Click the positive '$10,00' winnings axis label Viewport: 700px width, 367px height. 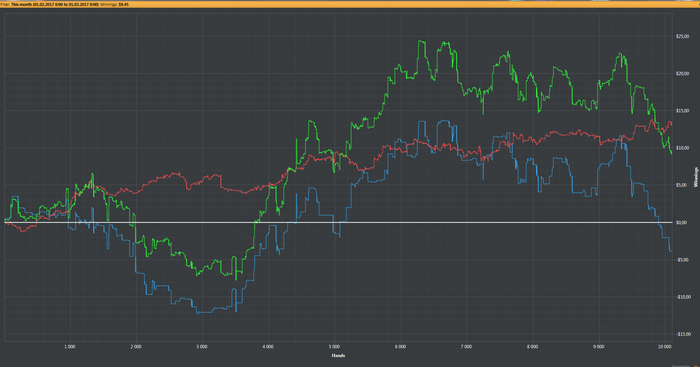coord(683,148)
